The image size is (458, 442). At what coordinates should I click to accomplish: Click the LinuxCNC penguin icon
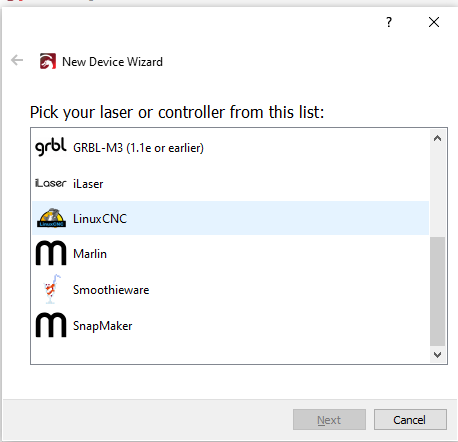(51, 218)
